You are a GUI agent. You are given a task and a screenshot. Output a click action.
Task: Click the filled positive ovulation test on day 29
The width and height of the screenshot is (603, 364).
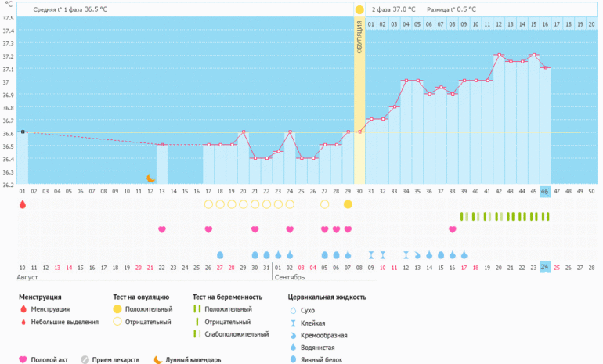click(348, 204)
